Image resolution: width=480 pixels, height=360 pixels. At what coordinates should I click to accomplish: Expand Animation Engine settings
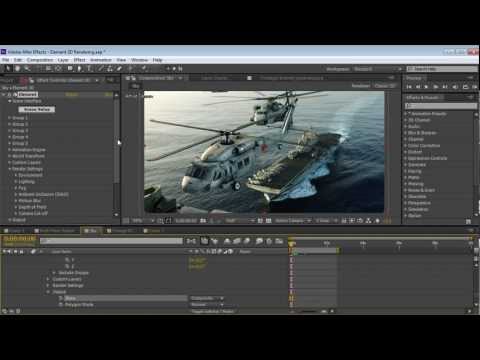click(9, 150)
